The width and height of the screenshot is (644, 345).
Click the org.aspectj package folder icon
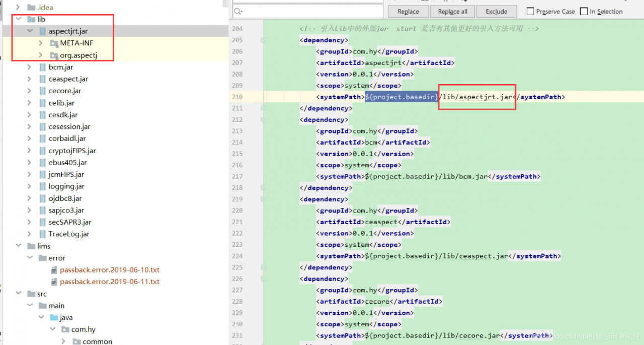[x=54, y=55]
